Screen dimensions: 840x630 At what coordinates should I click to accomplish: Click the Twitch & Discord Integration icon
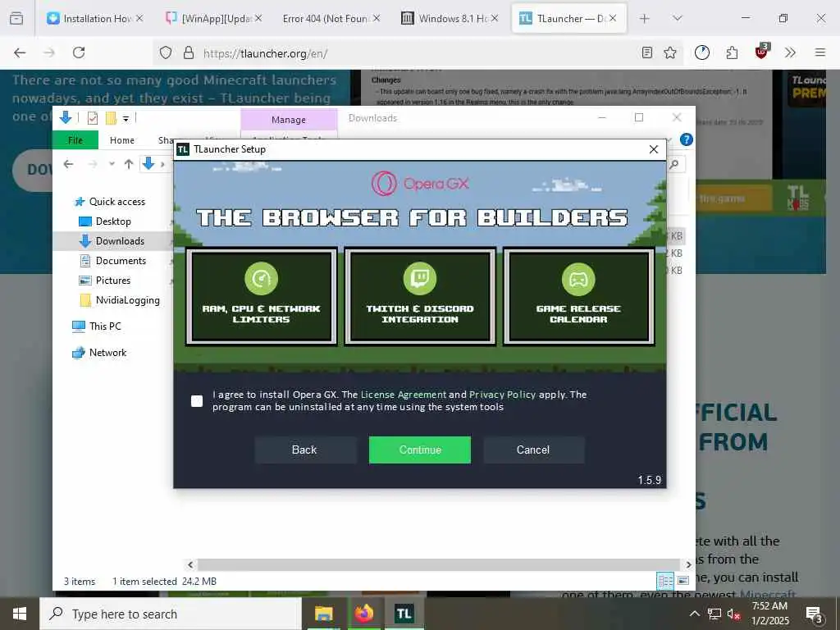[419, 279]
